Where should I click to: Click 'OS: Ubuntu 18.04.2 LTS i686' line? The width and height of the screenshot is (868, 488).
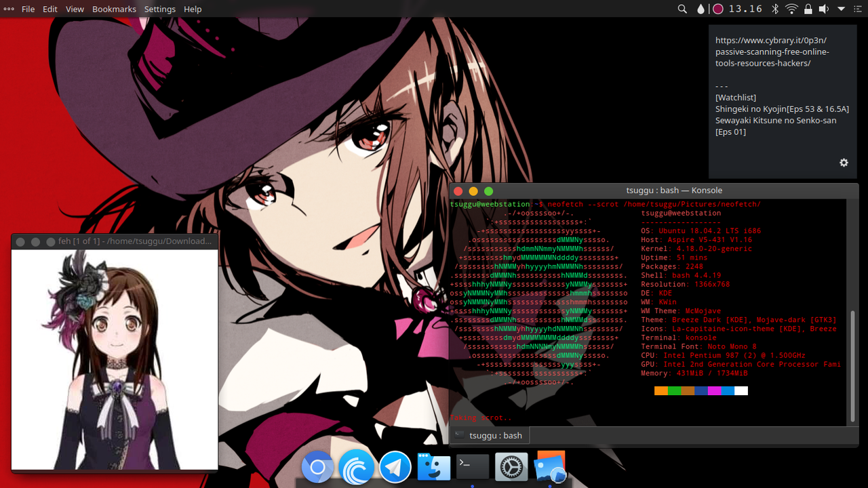[x=701, y=231]
